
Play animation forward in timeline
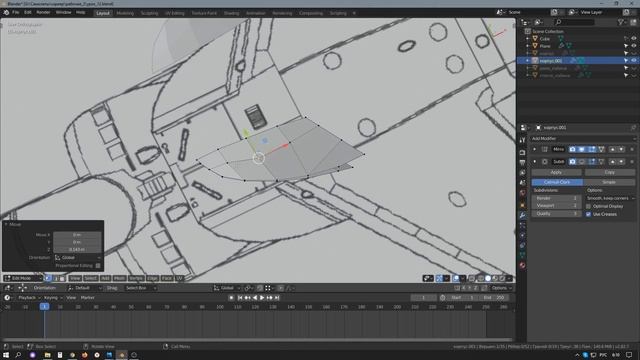262,298
